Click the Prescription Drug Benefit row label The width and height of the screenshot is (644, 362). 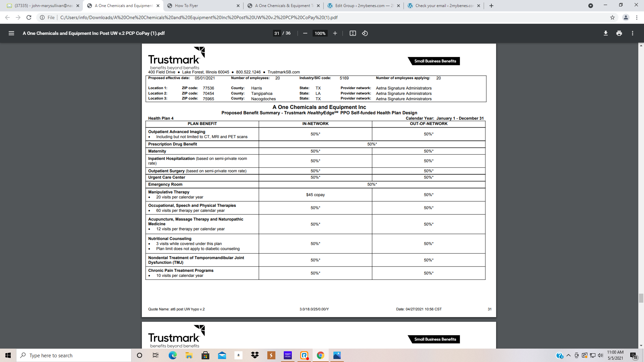coord(172,144)
